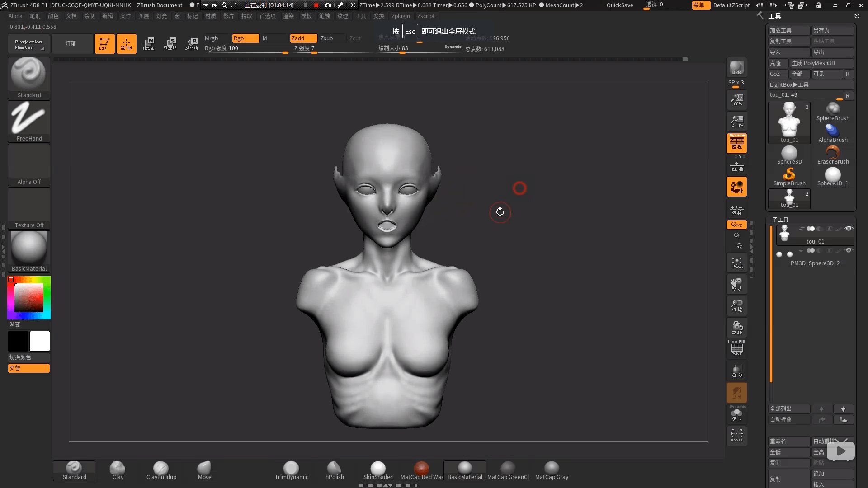This screenshot has width=868, height=488.
Task: Select the Scale axis (缩放轴) tool
Action: (x=170, y=44)
